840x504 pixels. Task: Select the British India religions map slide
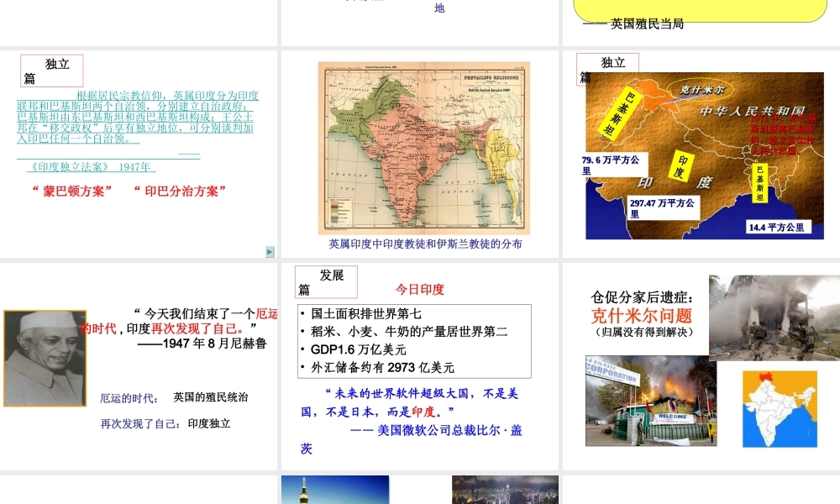pyautogui.click(x=424, y=148)
